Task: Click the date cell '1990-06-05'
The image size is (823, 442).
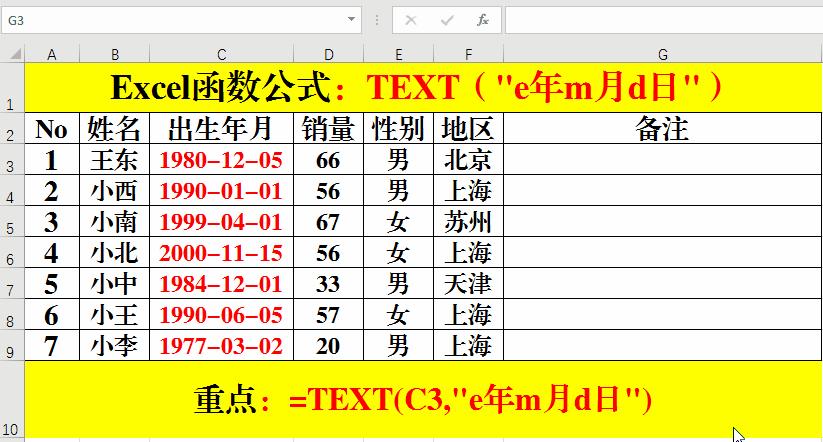Action: [221, 314]
